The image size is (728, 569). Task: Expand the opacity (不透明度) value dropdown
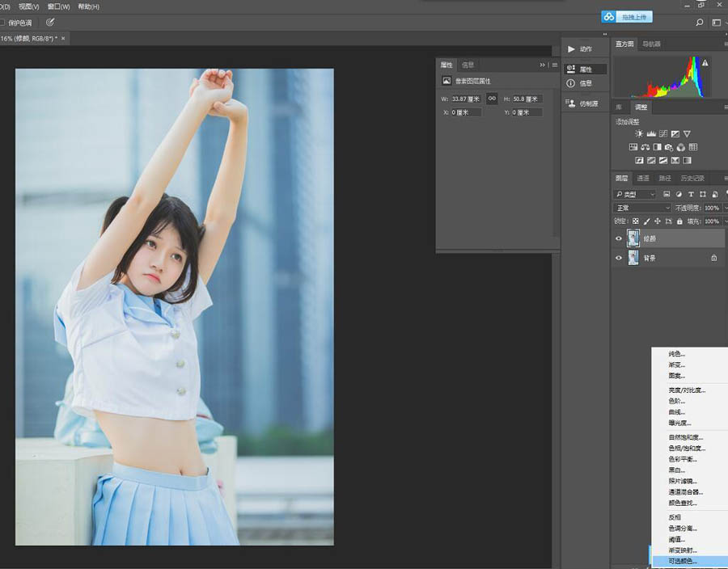click(x=724, y=208)
